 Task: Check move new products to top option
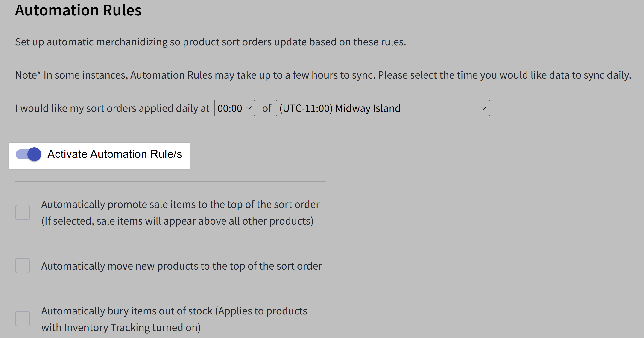pos(23,266)
